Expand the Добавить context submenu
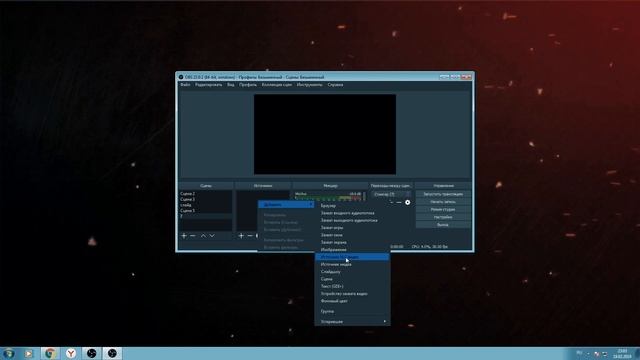 pos(286,204)
